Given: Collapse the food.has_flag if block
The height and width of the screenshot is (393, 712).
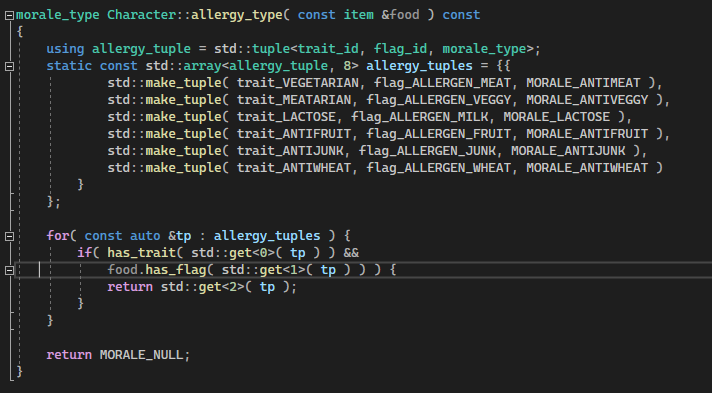Looking at the screenshot, I should (9, 270).
